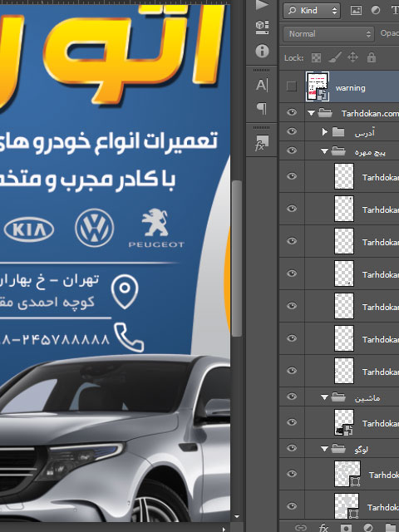Add a layer style via fx icon
The height and width of the screenshot is (532, 399).
pyautogui.click(x=323, y=528)
